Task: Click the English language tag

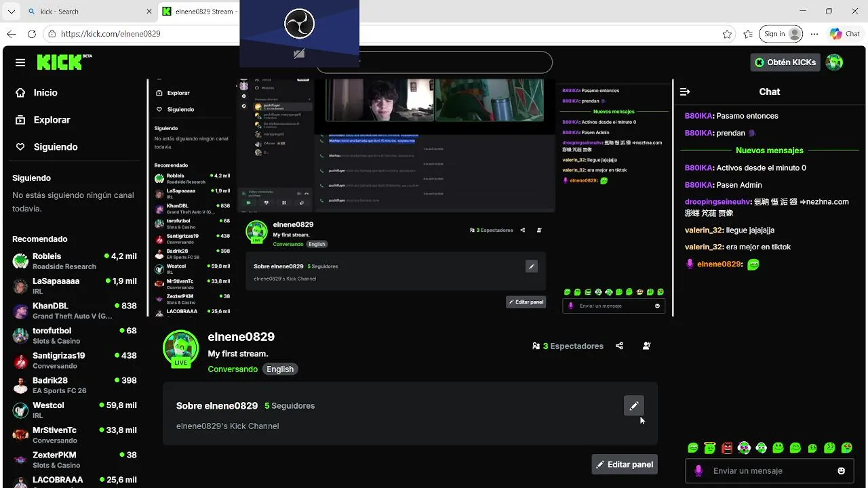Action: click(x=280, y=369)
